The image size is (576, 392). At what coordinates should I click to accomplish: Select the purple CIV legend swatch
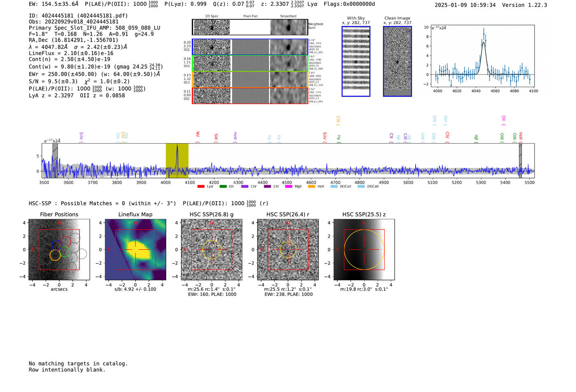pos(245,186)
